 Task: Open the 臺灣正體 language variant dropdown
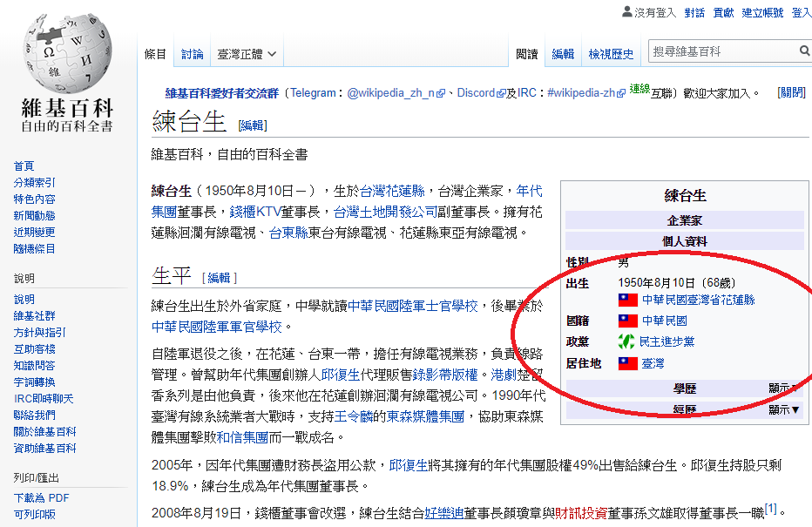coord(247,54)
